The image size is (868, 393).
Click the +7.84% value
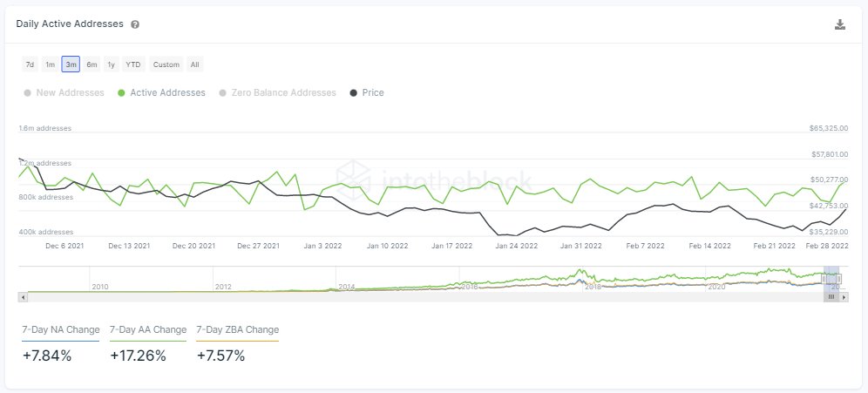click(x=47, y=356)
